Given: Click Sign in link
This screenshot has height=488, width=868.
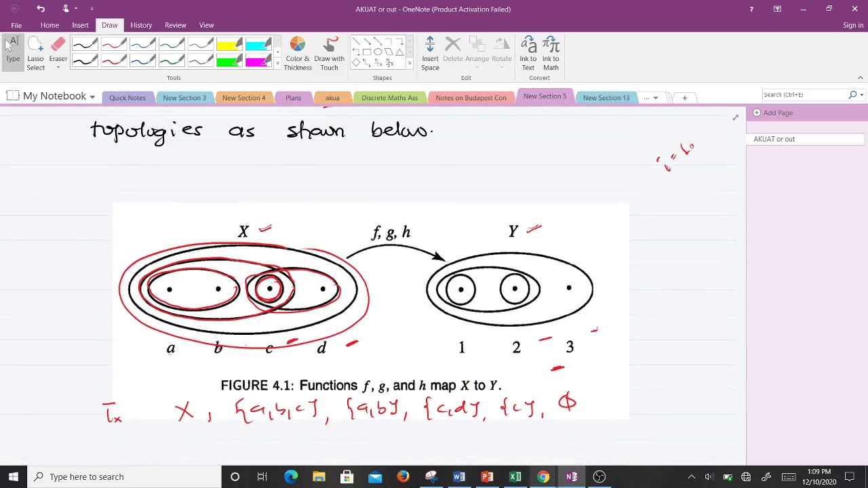Looking at the screenshot, I should click(853, 25).
